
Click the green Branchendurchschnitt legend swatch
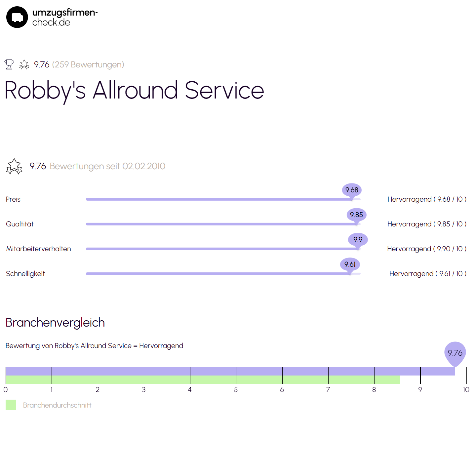coord(11,405)
